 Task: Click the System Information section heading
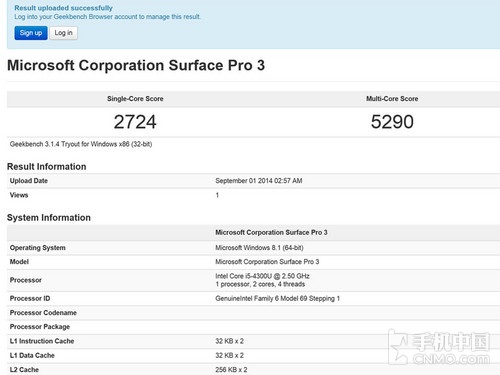[49, 218]
